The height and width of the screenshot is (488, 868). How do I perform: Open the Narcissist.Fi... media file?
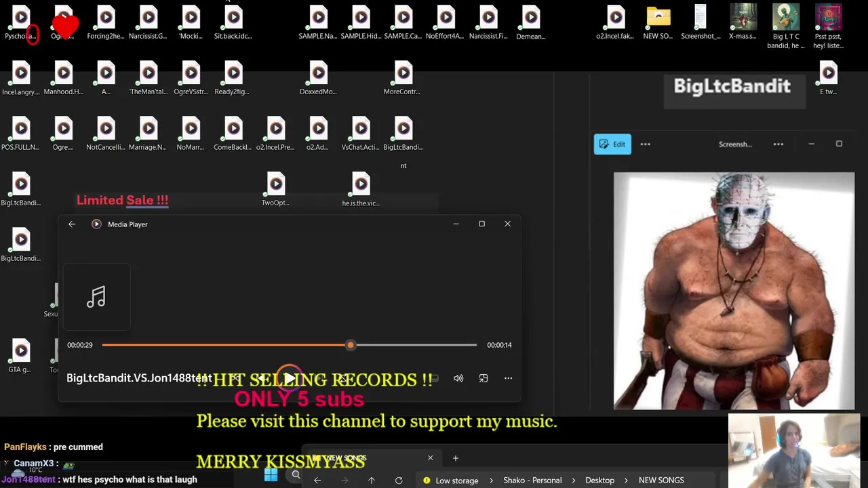click(488, 23)
